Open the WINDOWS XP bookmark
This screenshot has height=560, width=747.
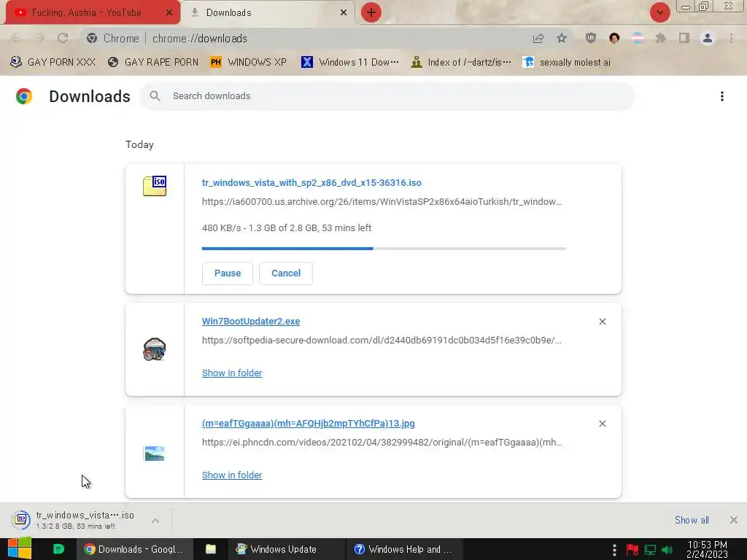coord(248,62)
